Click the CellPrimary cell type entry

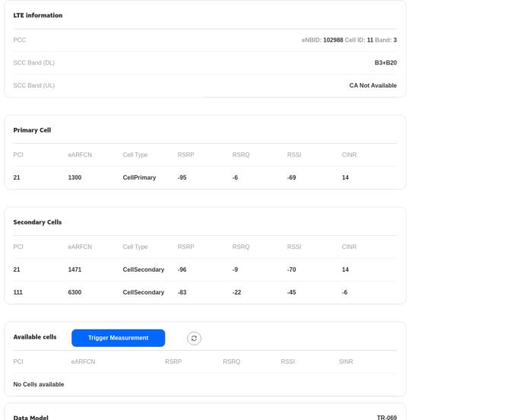[139, 177]
